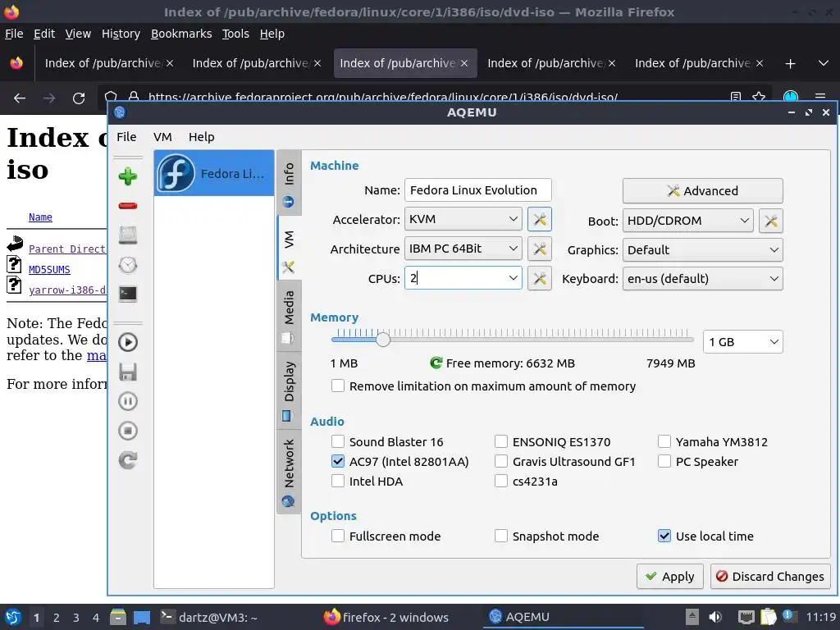Reset the VM with the circular arrow icon
The image size is (840, 630).
pyautogui.click(x=127, y=460)
